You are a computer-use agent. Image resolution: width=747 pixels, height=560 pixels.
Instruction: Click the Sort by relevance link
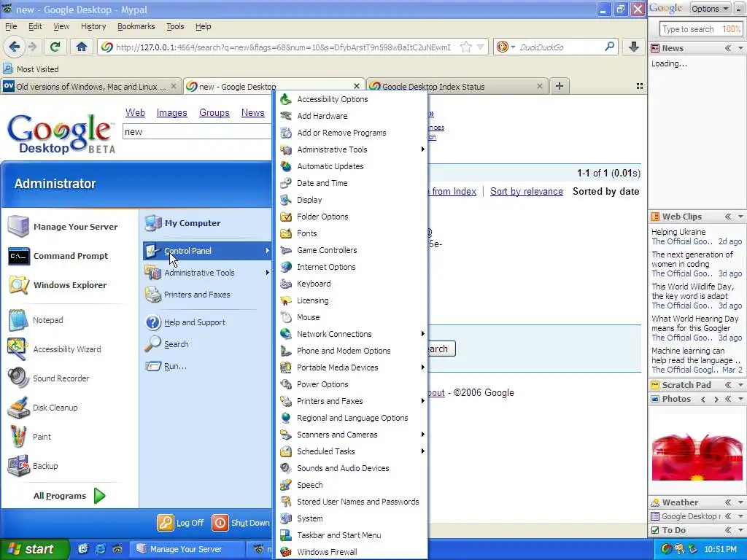click(x=527, y=192)
